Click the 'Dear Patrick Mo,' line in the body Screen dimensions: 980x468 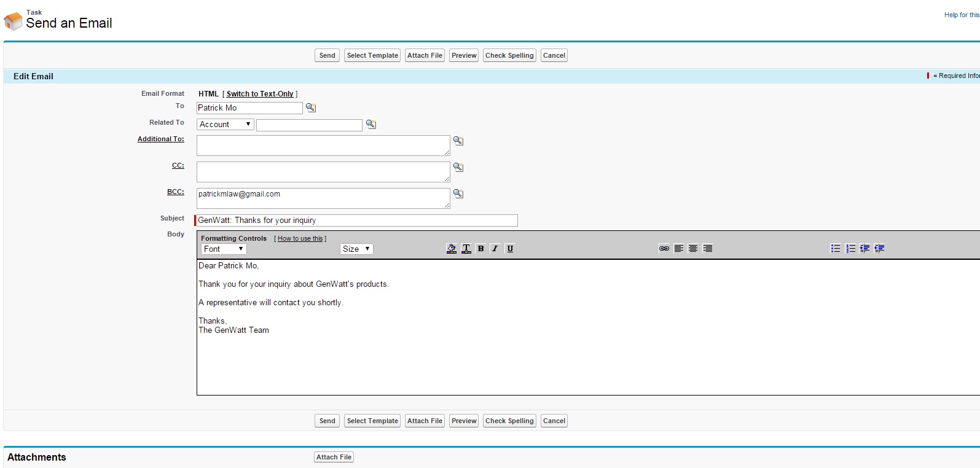point(229,266)
